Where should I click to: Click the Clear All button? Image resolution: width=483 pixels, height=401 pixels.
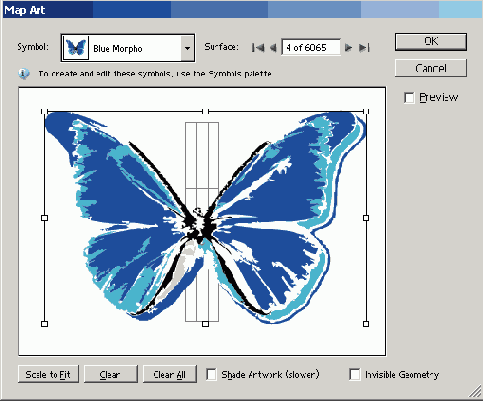[x=170, y=374]
